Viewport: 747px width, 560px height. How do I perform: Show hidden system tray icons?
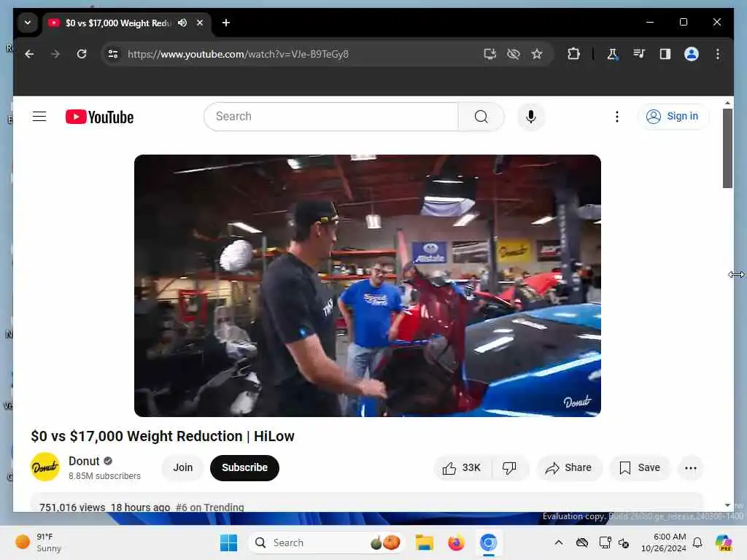click(559, 542)
